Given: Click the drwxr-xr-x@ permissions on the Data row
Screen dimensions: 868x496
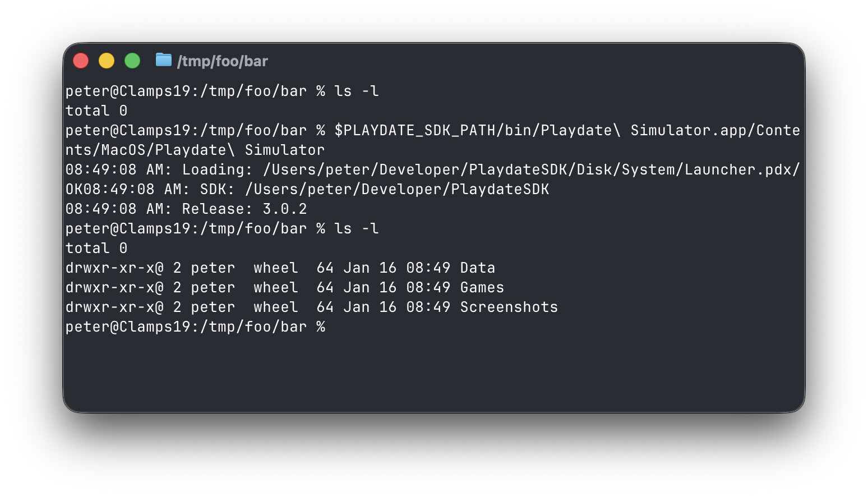Looking at the screenshot, I should tap(114, 268).
